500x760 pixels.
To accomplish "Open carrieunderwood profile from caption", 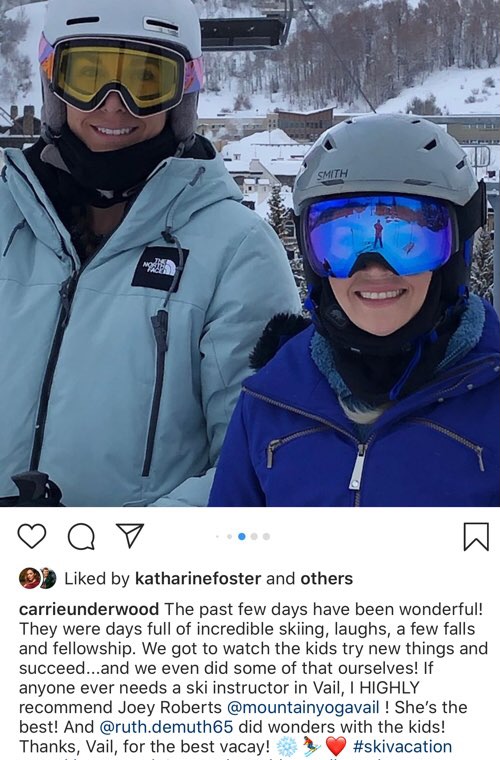I will (89, 609).
